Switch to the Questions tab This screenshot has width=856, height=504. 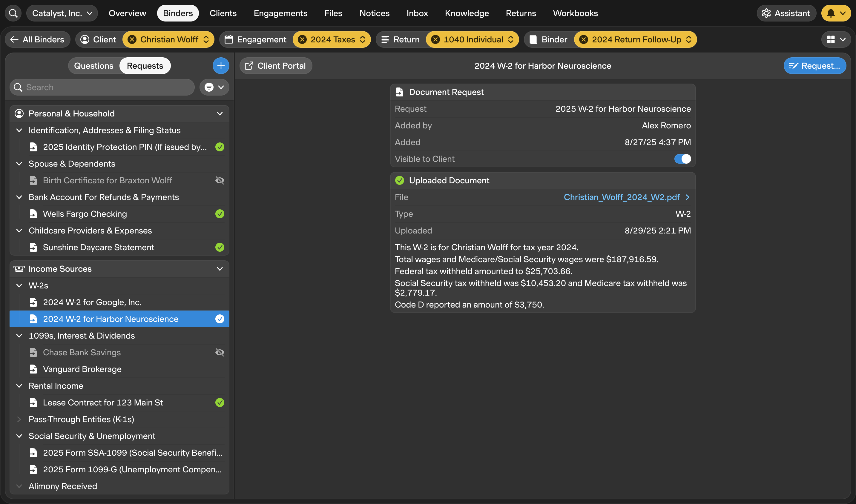coord(94,66)
